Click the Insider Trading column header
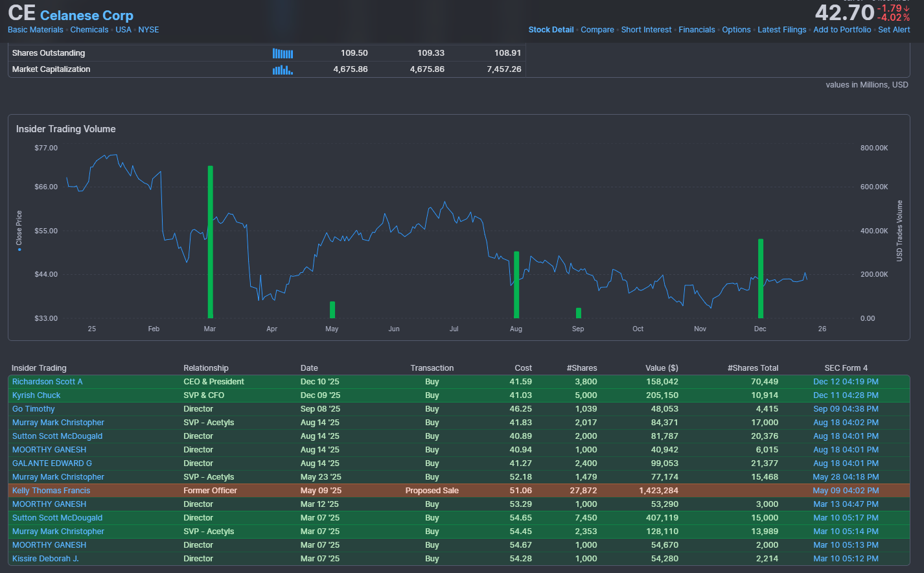 click(39, 368)
